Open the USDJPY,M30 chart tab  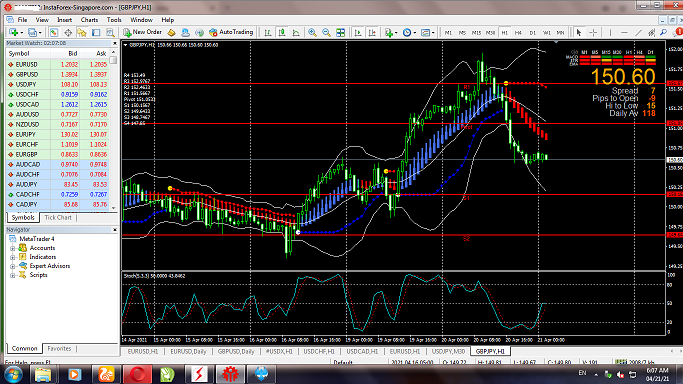coord(448,351)
